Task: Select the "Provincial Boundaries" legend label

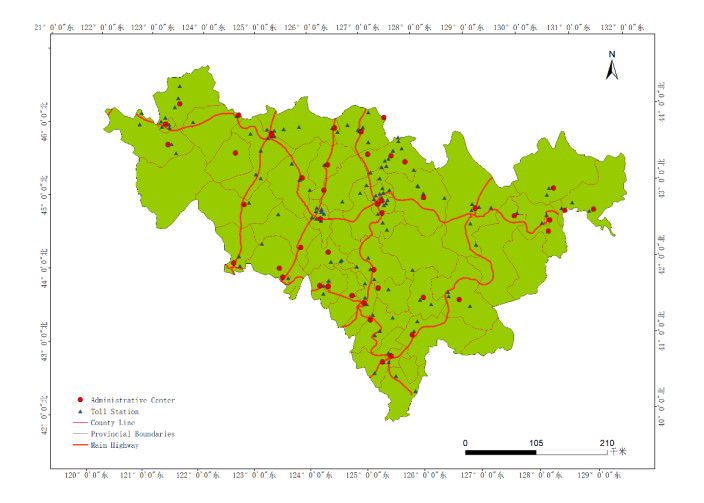Action: click(132, 434)
